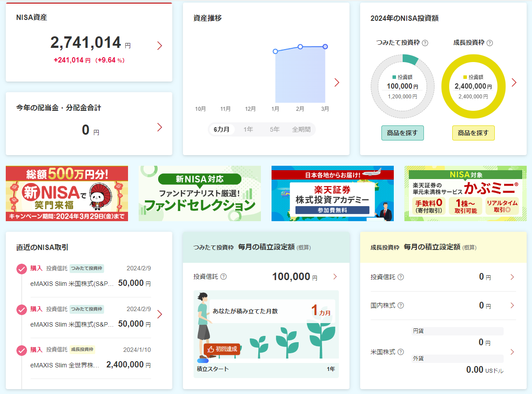Select the 全期間 period tab
Screen dimensions: 532x394
(301, 129)
